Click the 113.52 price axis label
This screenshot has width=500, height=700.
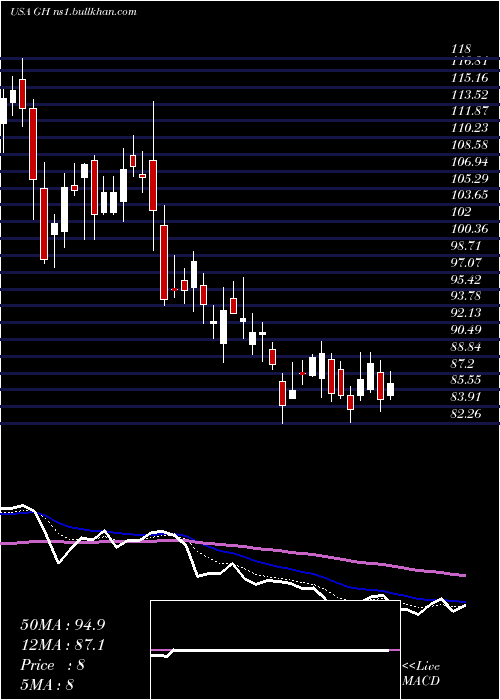pos(470,94)
